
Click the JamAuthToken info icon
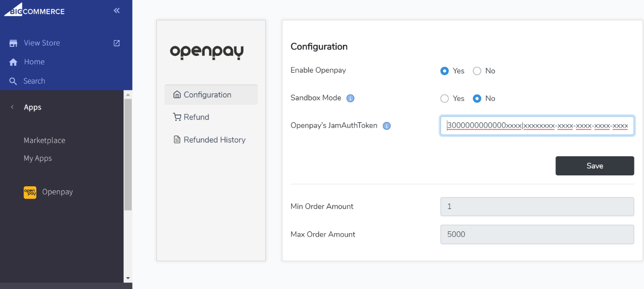click(386, 126)
